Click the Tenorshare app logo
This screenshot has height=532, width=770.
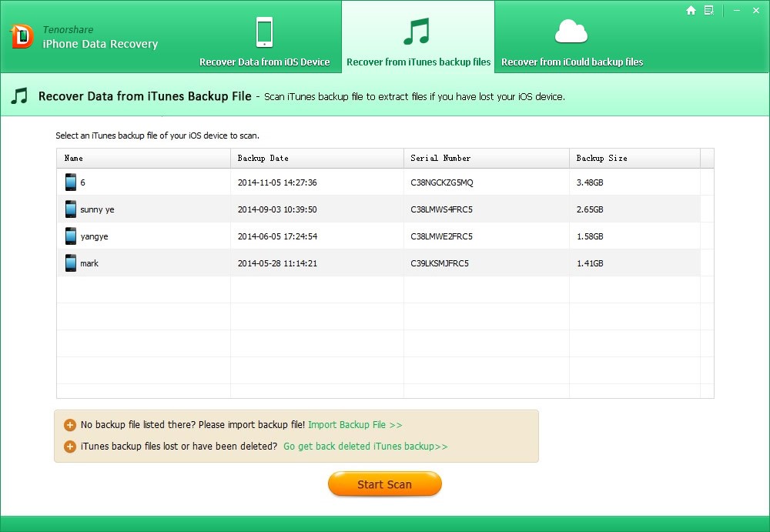(x=22, y=36)
